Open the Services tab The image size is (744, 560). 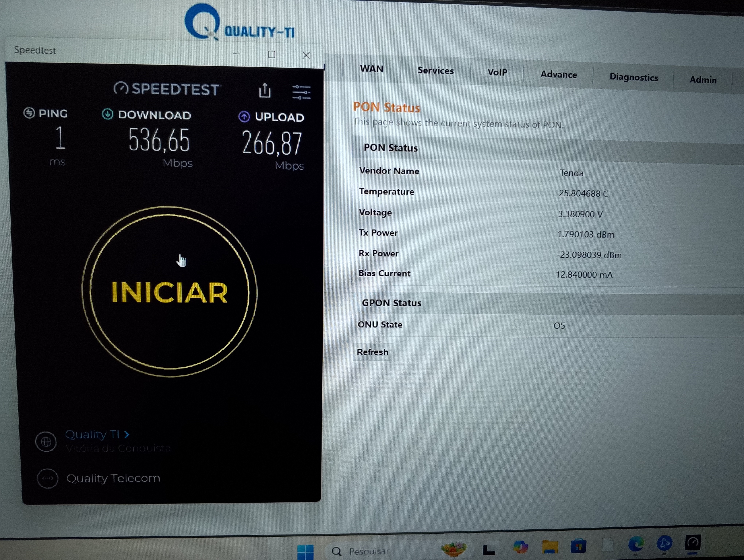click(x=435, y=71)
